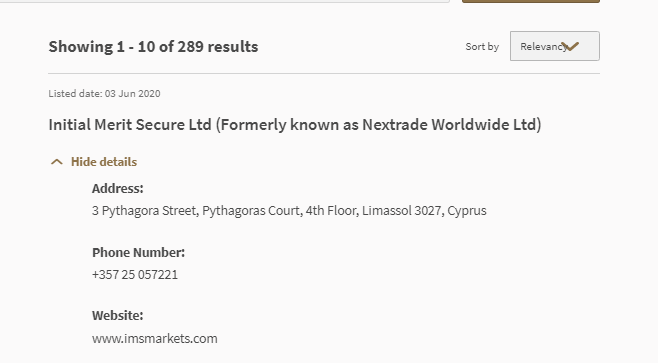Click the brown button edge at top right
The image size is (658, 363).
530,1
